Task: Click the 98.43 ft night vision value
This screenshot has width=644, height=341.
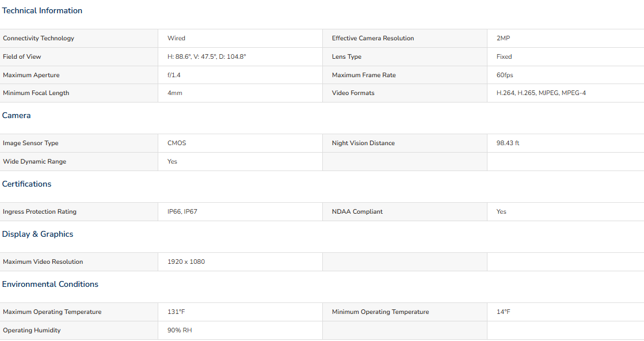Action: (x=508, y=143)
